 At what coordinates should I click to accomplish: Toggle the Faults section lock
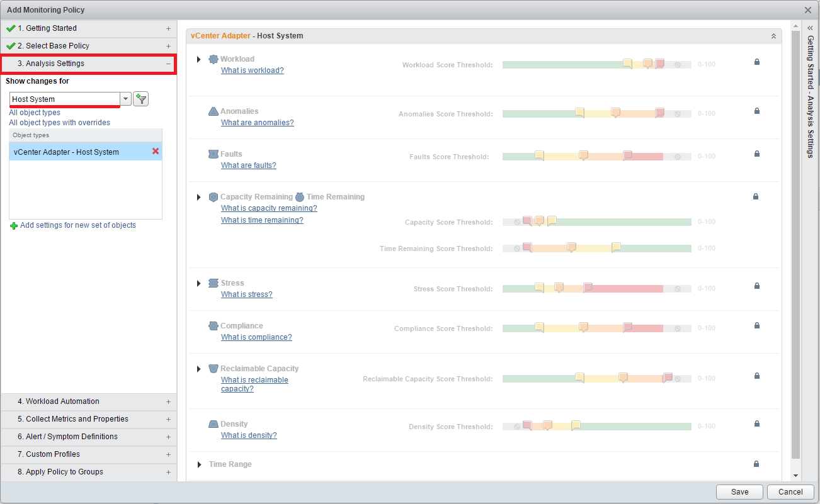pyautogui.click(x=756, y=154)
